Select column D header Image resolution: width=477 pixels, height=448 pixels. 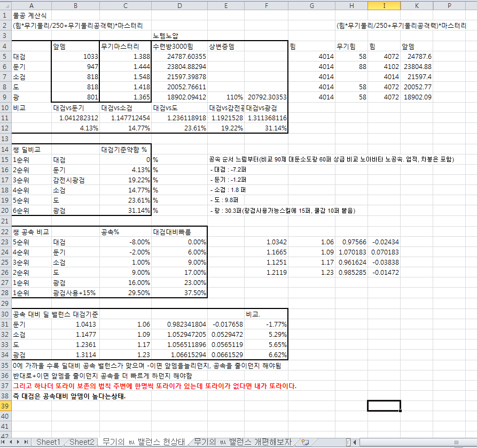click(179, 5)
